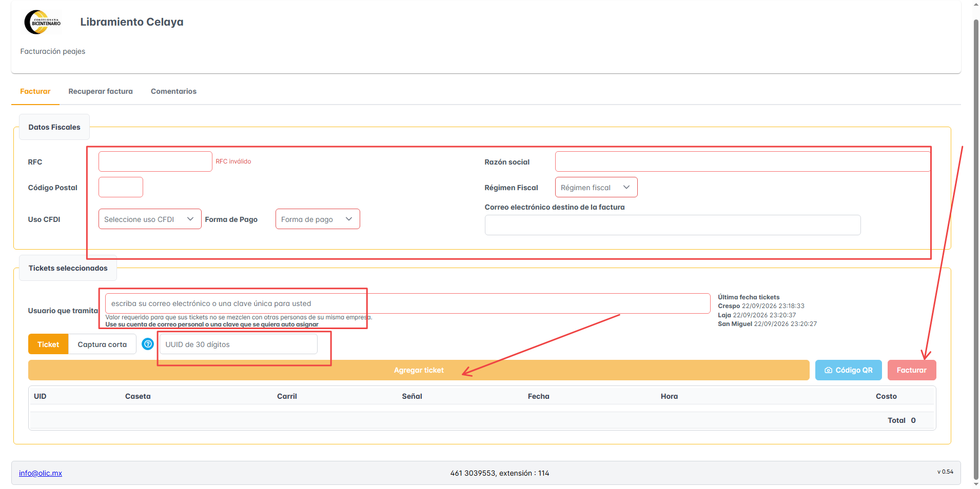Open the Forma de pago dropdown
This screenshot has width=980, height=489.
[318, 219]
